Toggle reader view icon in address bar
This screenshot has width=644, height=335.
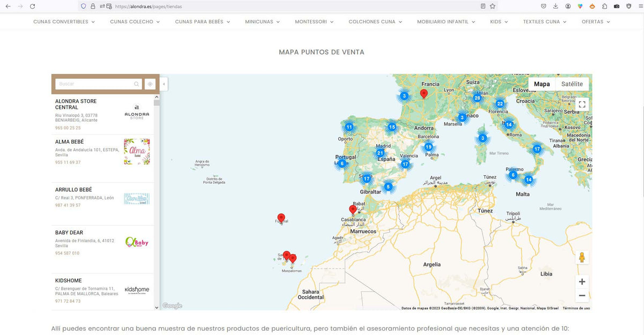483,6
